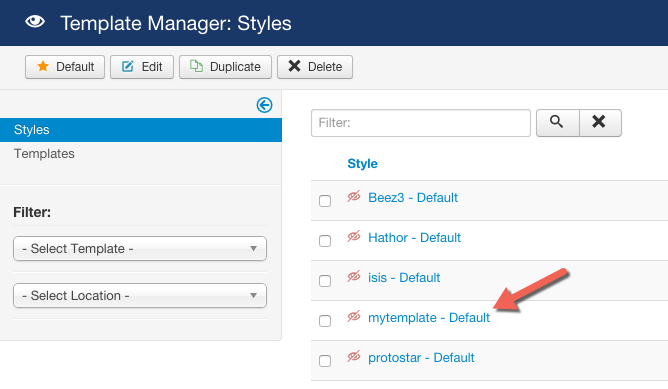Screen dimensions: 668x389
Task: Click the eye icon beside Template Manager title
Action: (35, 21)
